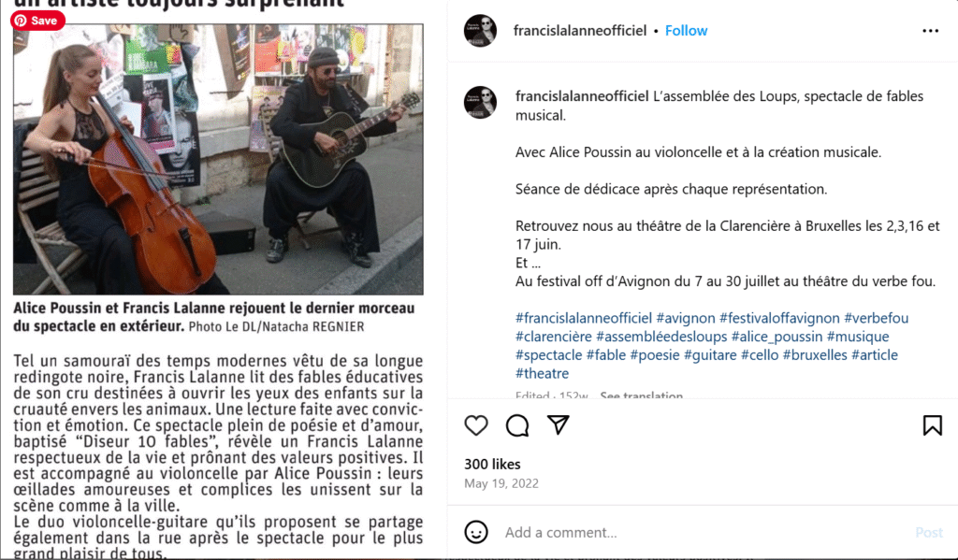Click in the Add a comment field
This screenshot has width=958, height=560.
coord(703,532)
